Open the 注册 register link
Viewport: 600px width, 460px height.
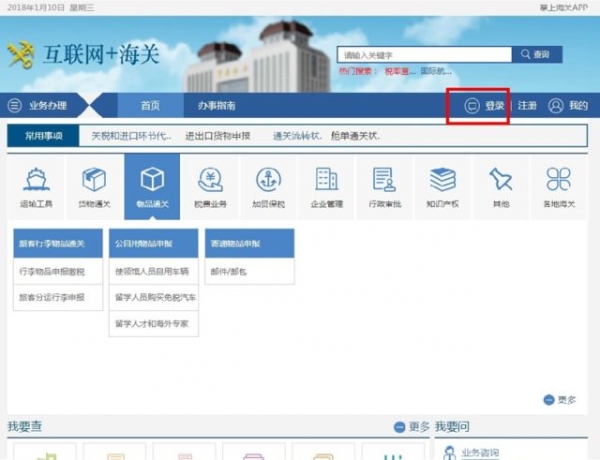[527, 105]
